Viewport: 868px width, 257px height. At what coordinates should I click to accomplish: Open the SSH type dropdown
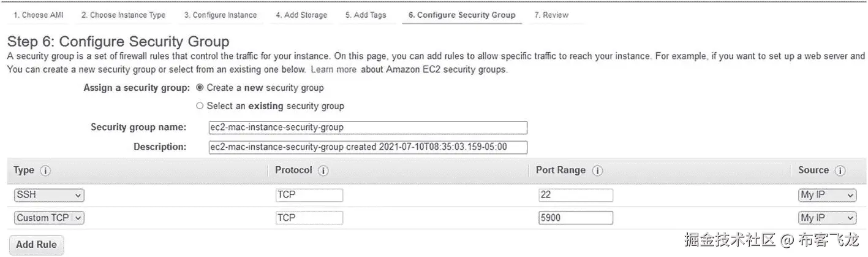click(x=48, y=195)
